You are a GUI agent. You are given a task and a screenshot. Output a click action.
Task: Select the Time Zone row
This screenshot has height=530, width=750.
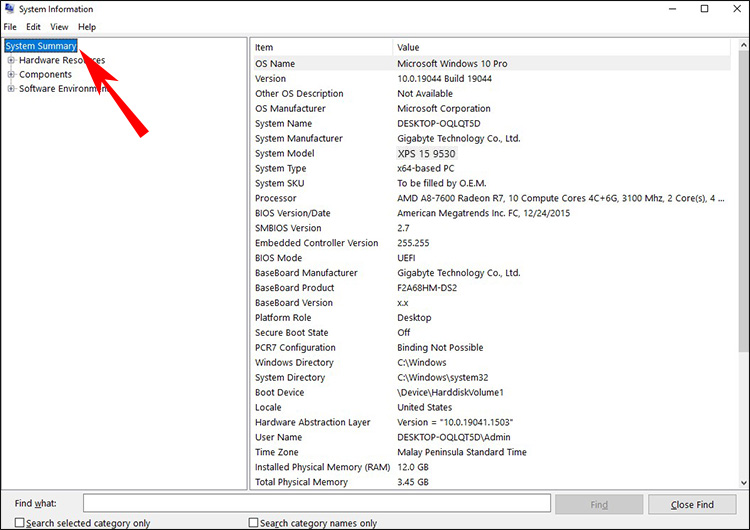click(491, 452)
